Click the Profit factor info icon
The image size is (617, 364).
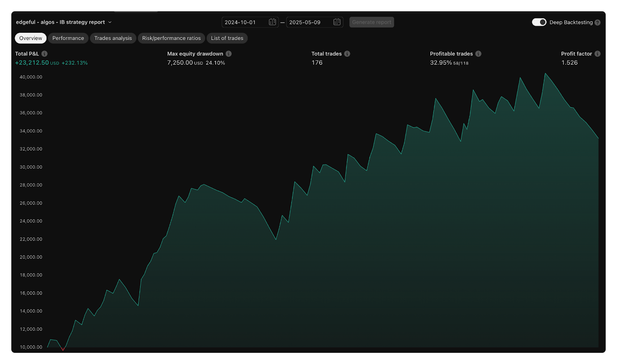pyautogui.click(x=597, y=54)
